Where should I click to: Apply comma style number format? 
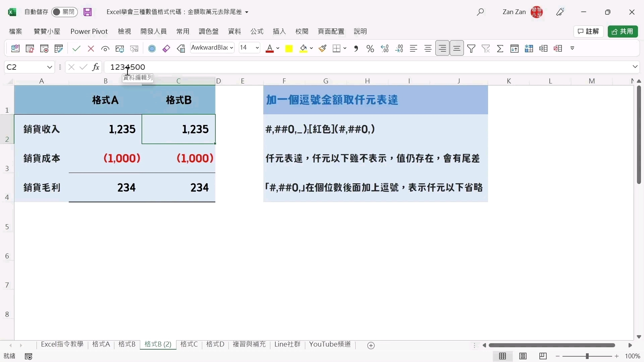(356, 49)
